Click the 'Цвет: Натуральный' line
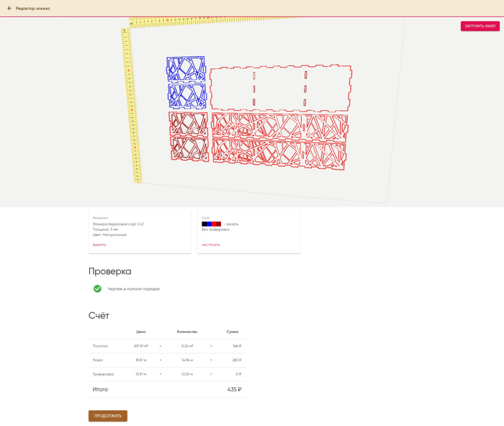 109,235
